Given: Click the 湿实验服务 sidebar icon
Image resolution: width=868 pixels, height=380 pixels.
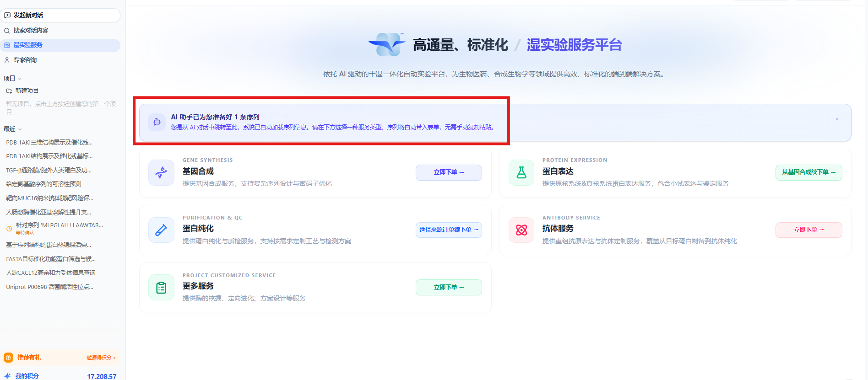Looking at the screenshot, I should [x=7, y=45].
